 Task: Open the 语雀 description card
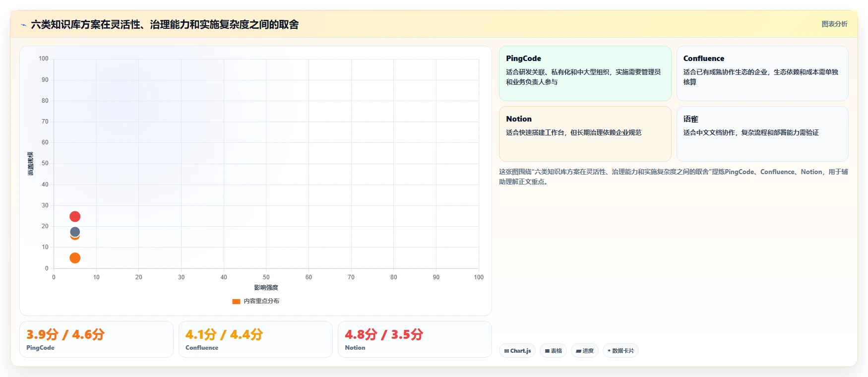(x=762, y=134)
